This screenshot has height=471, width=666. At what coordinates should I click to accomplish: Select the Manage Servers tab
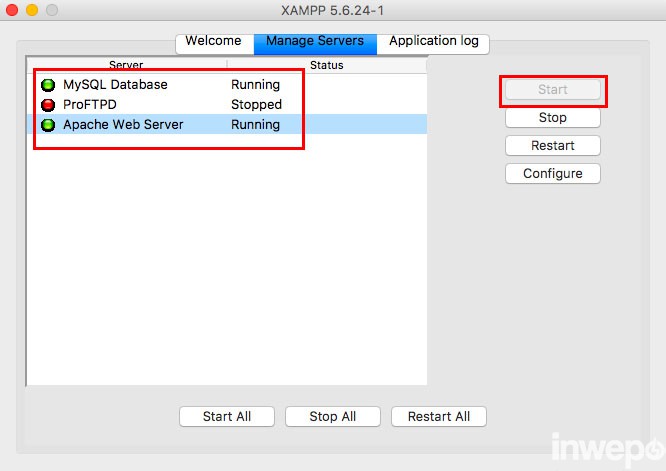(315, 44)
